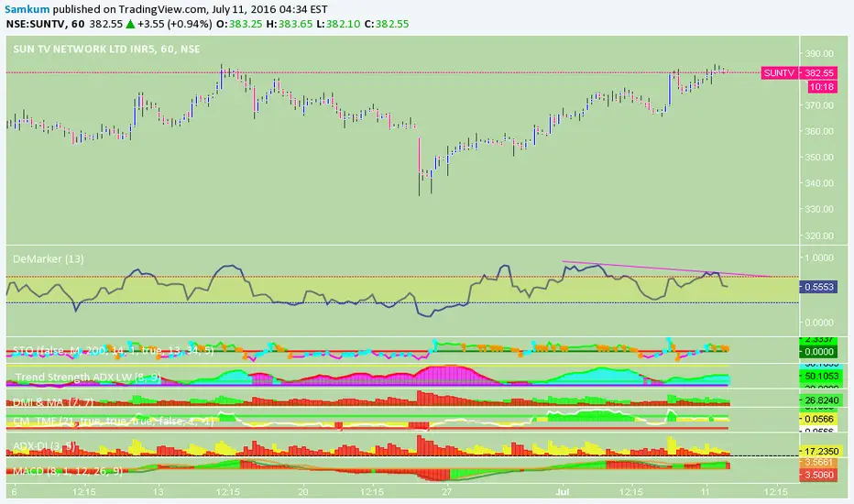854x504 pixels.
Task: Click the L:382.10 low value
Action: click(338, 24)
